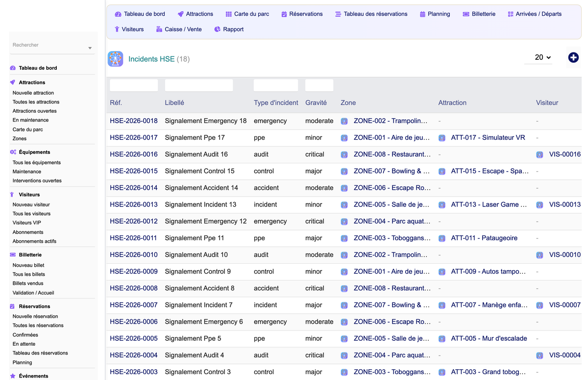The image size is (588, 380).
Task: Open Billets vendus in sidebar
Action: (x=28, y=283)
